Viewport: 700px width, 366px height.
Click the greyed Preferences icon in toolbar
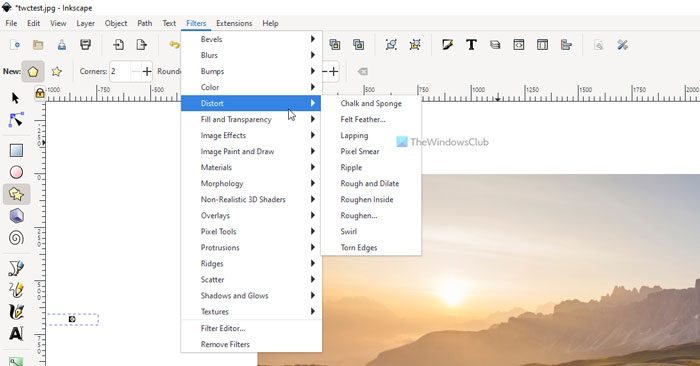click(x=599, y=45)
